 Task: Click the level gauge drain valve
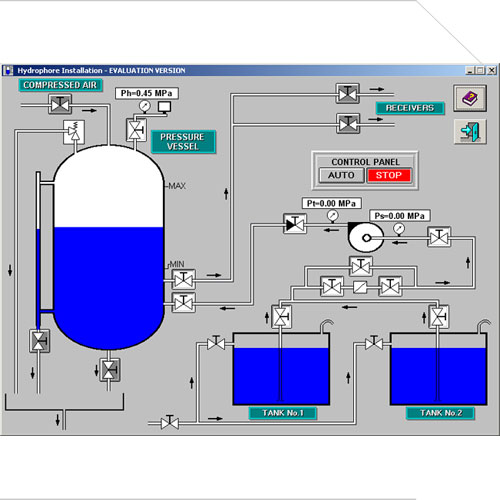click(40, 341)
